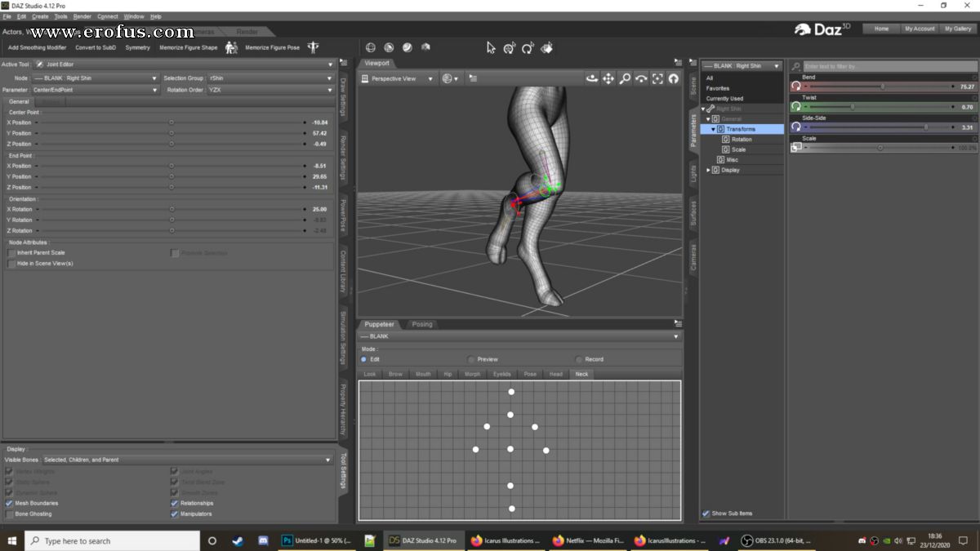
Task: Open the Tool Settings pane options menu icon
Action: tap(343, 63)
